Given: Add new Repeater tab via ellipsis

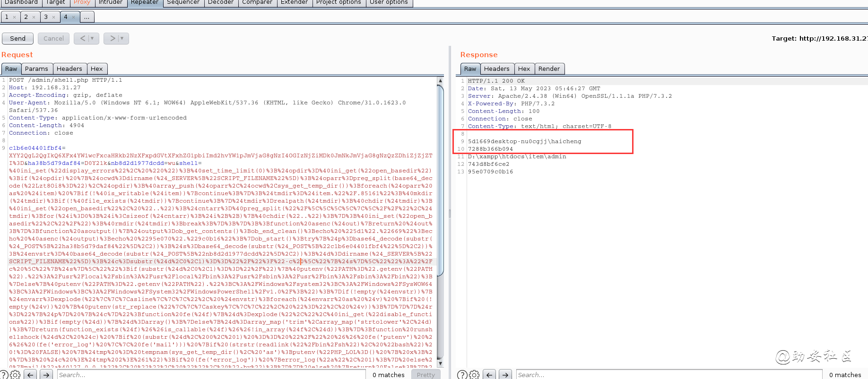Looking at the screenshot, I should (x=87, y=17).
